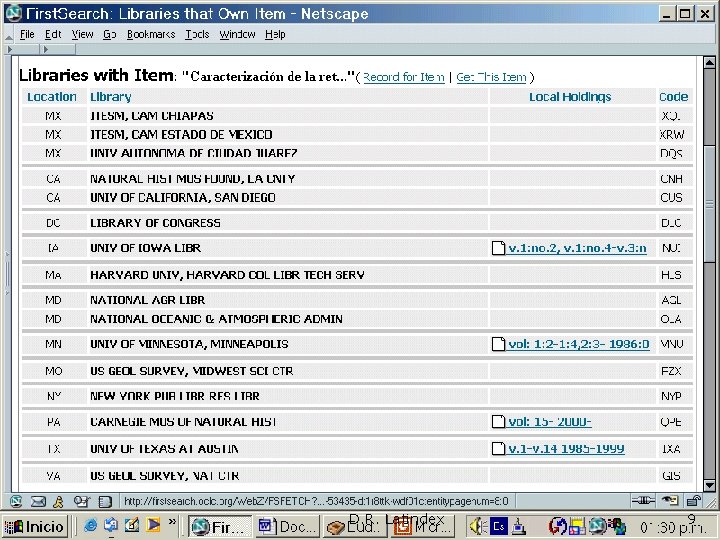This screenshot has height=540, width=720.
Task: Switch to the Eud... taskbar button
Action: (354, 526)
